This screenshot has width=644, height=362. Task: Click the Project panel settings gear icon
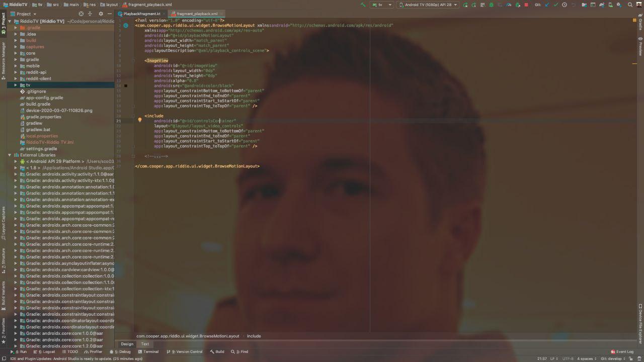pyautogui.click(x=101, y=14)
